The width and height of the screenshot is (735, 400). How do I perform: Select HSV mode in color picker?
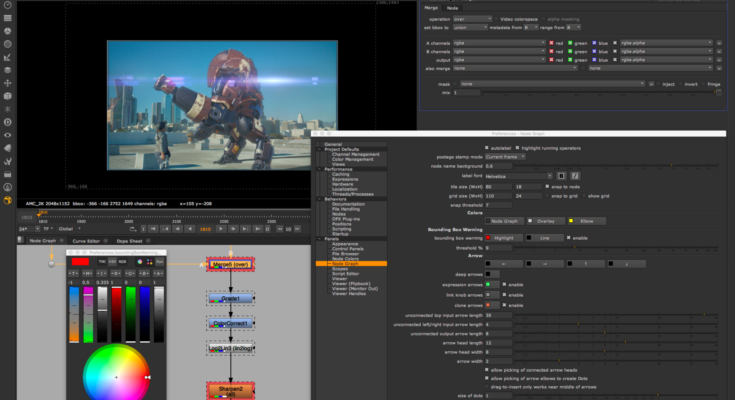tap(112, 262)
